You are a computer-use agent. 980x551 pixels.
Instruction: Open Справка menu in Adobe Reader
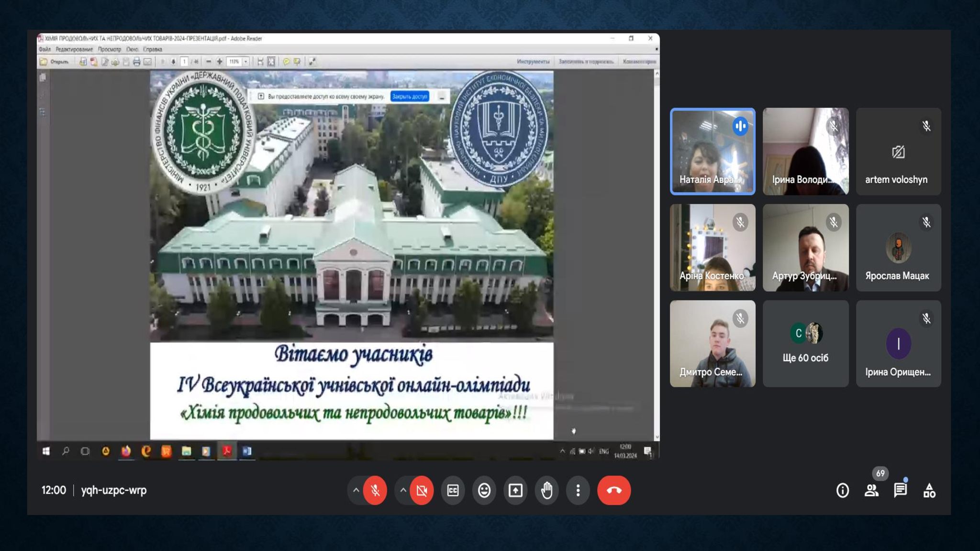coord(153,49)
